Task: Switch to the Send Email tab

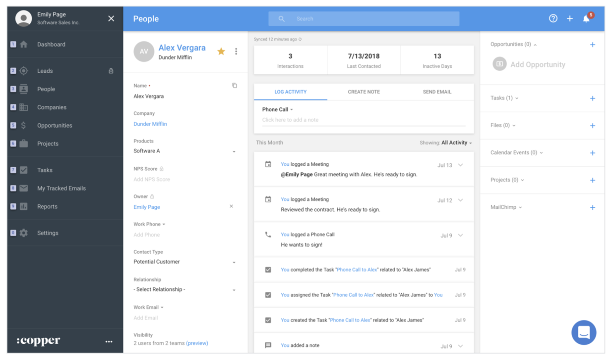Action: point(437,92)
